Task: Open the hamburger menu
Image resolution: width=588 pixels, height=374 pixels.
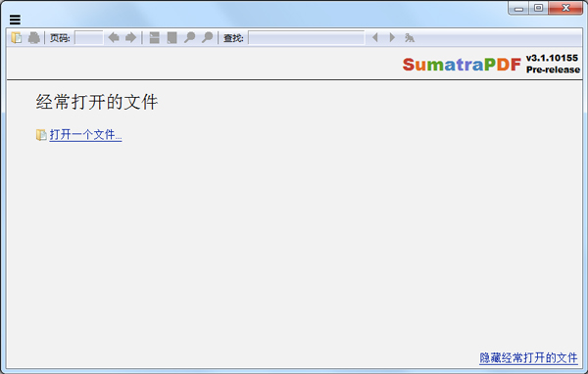Action: [15, 20]
